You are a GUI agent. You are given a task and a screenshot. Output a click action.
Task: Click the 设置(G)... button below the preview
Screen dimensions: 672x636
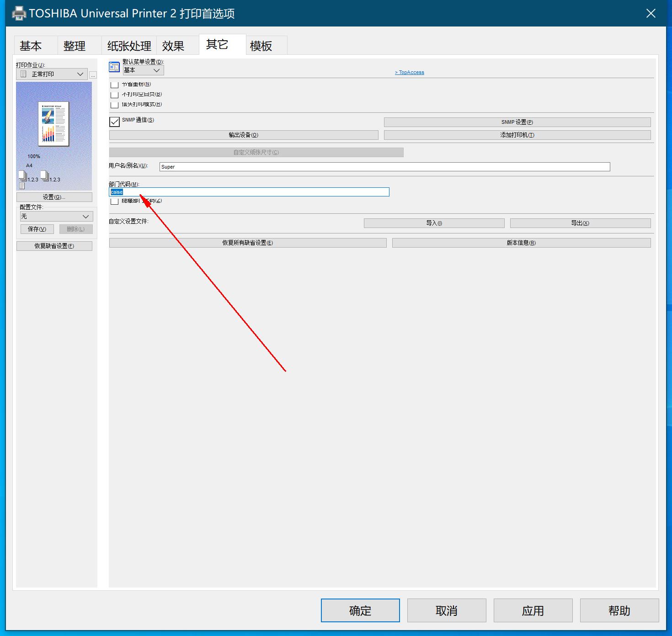click(54, 197)
